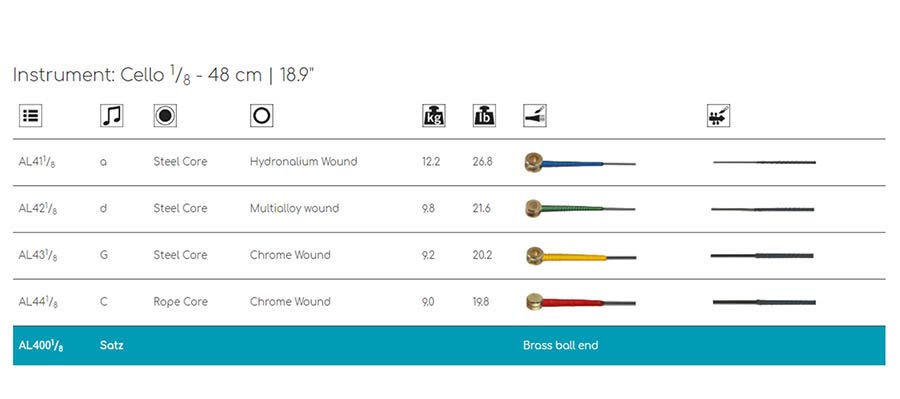Image resolution: width=900 pixels, height=399 pixels.
Task: Click the tailpiece end icon
Action: pyautogui.click(x=535, y=115)
